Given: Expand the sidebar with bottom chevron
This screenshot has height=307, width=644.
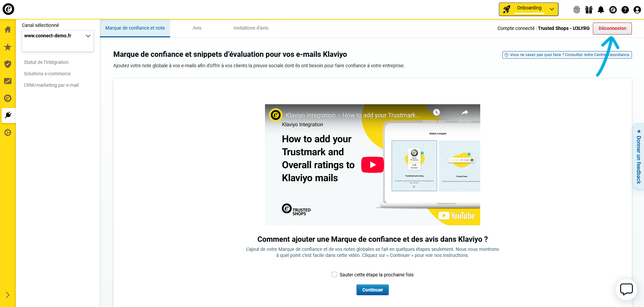Looking at the screenshot, I should click(8, 295).
